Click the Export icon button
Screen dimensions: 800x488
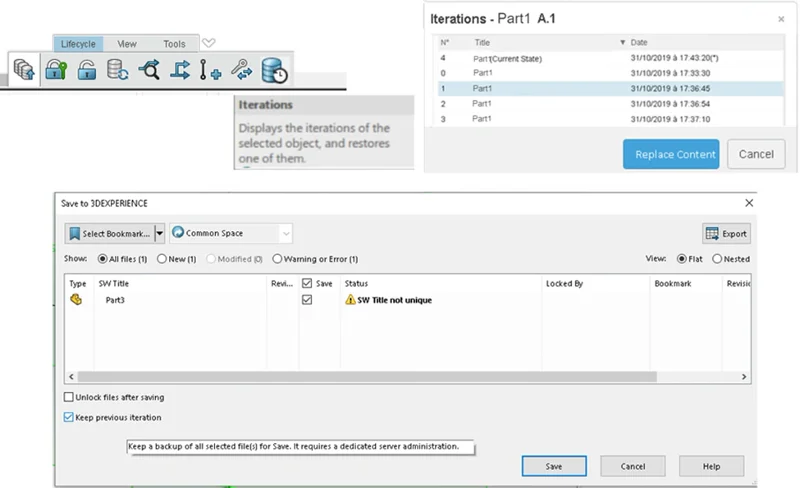click(x=726, y=234)
